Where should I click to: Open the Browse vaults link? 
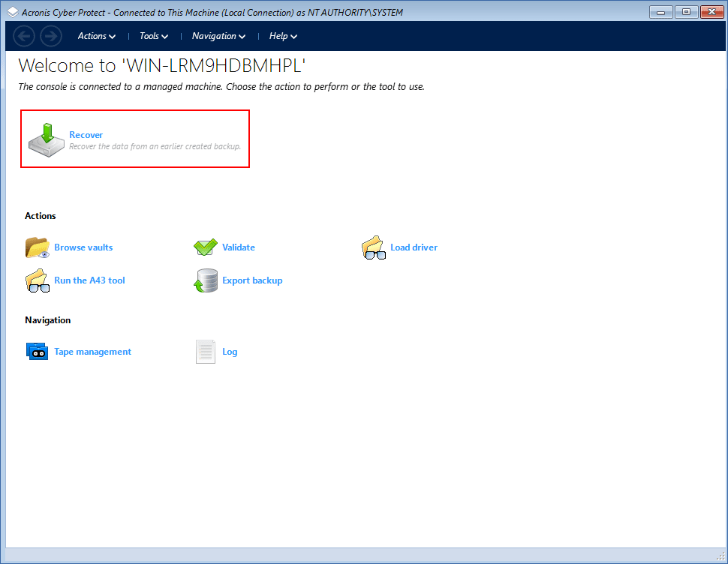83,247
